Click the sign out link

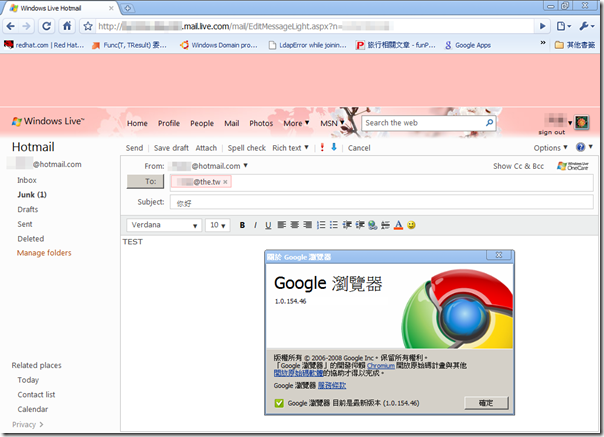coord(552,132)
